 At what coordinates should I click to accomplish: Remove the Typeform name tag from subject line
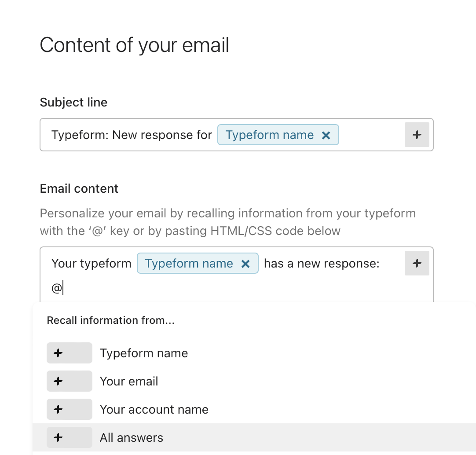(326, 135)
